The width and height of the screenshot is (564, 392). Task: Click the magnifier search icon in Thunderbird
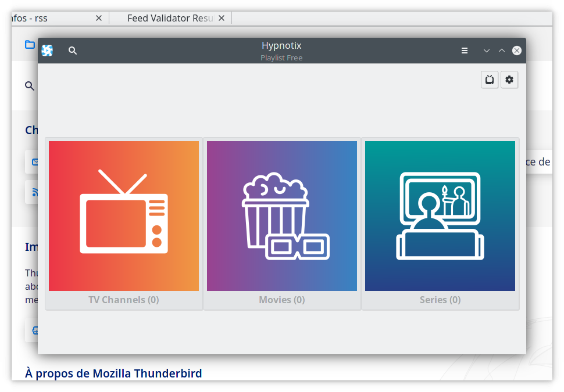click(x=30, y=86)
